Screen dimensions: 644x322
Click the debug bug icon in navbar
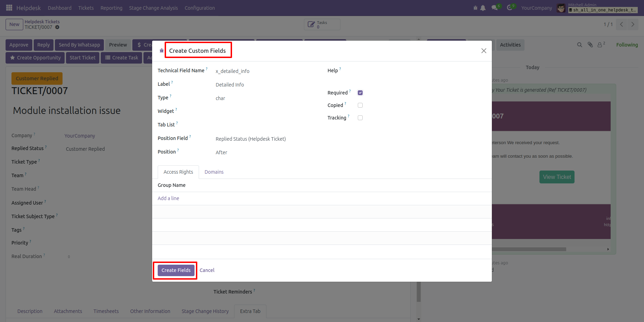coord(475,8)
